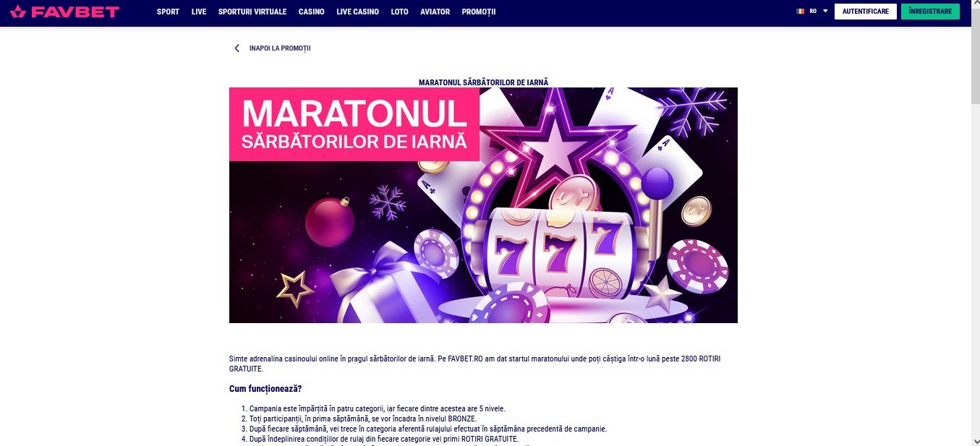
Task: Click the Romanian flag icon
Action: 801,12
